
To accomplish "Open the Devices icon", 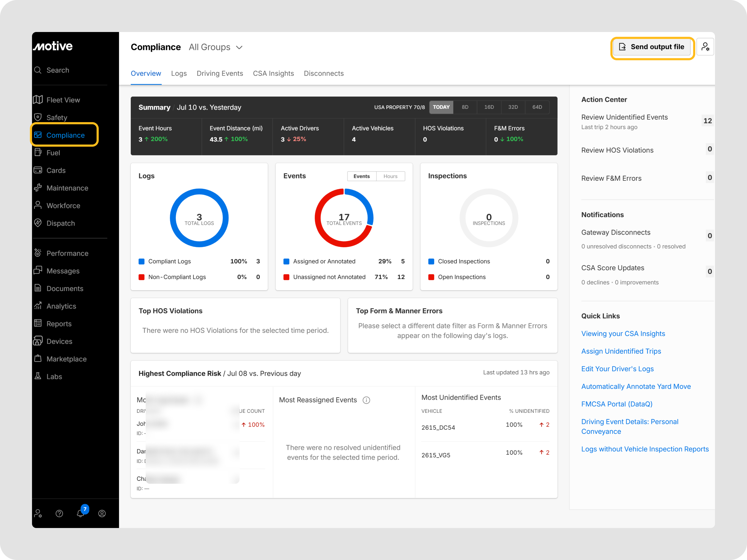I will pos(38,341).
